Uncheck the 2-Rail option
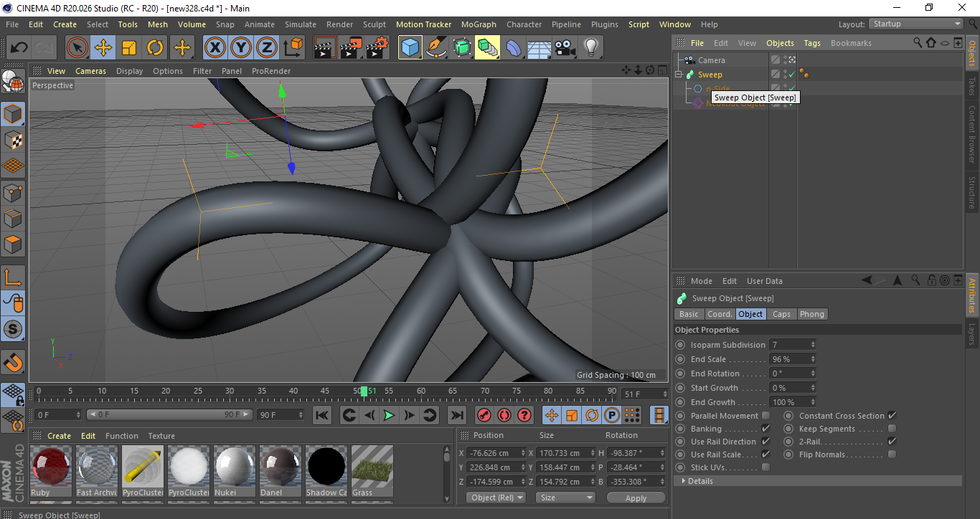 pos(892,442)
